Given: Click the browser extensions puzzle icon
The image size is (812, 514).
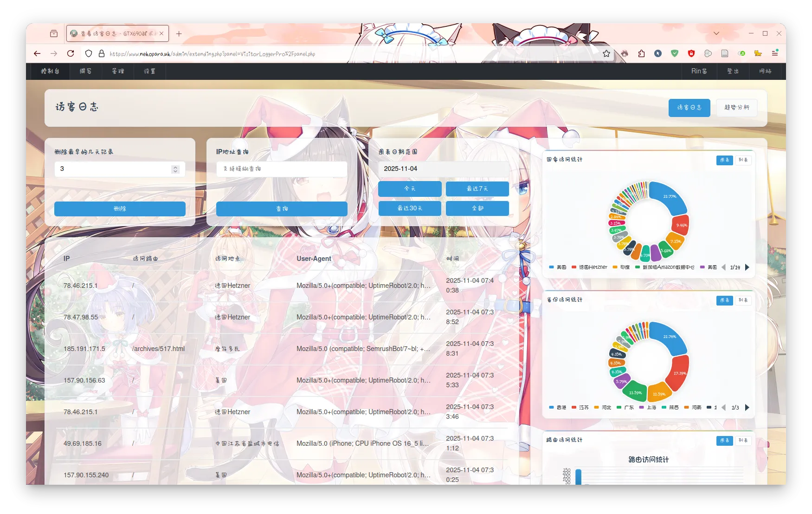Looking at the screenshot, I should click(641, 53).
